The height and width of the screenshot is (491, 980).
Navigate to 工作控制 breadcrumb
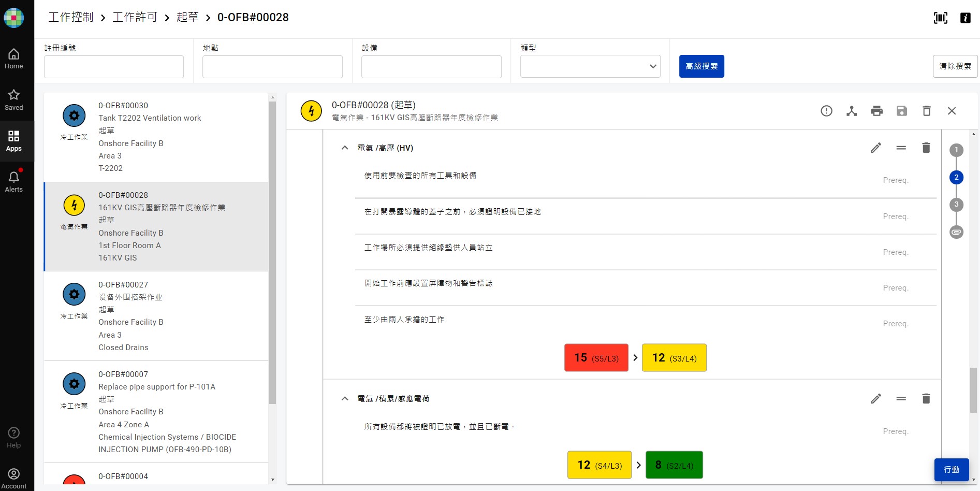pyautogui.click(x=71, y=18)
